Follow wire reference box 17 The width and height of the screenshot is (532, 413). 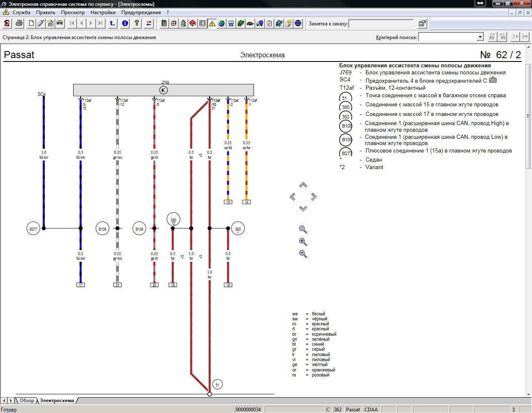(81, 285)
